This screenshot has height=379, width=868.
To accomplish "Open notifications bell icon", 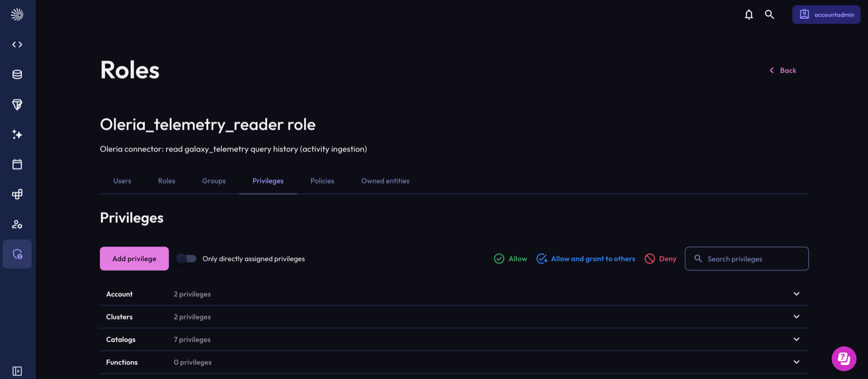I will coord(749,15).
